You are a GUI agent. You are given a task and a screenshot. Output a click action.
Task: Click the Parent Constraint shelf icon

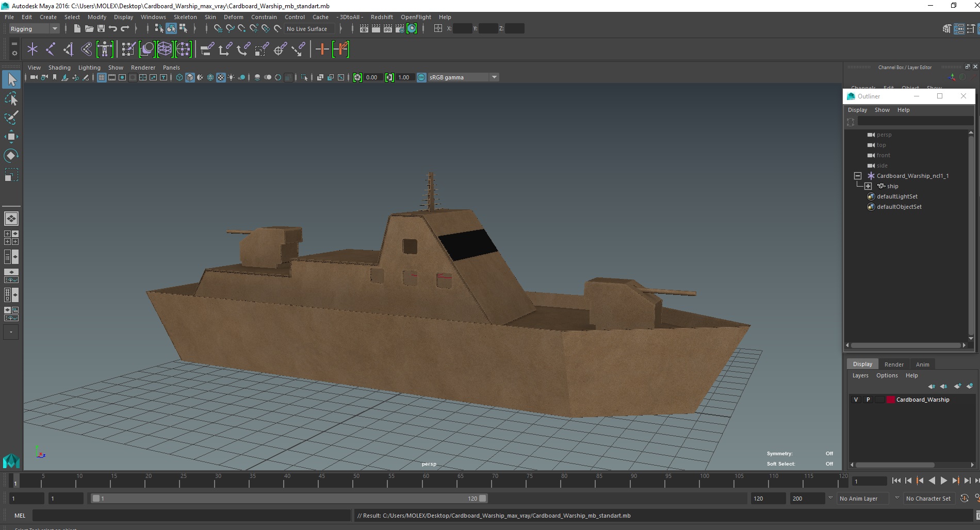tap(207, 49)
